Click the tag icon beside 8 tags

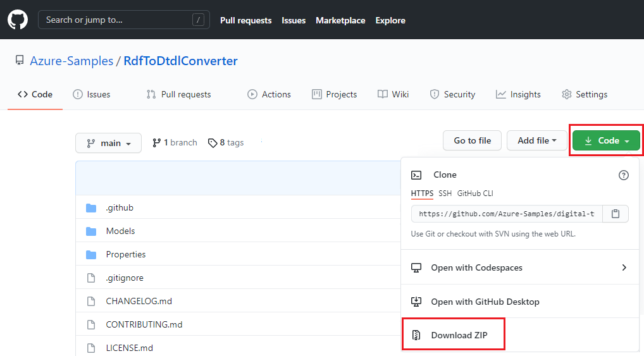click(213, 143)
